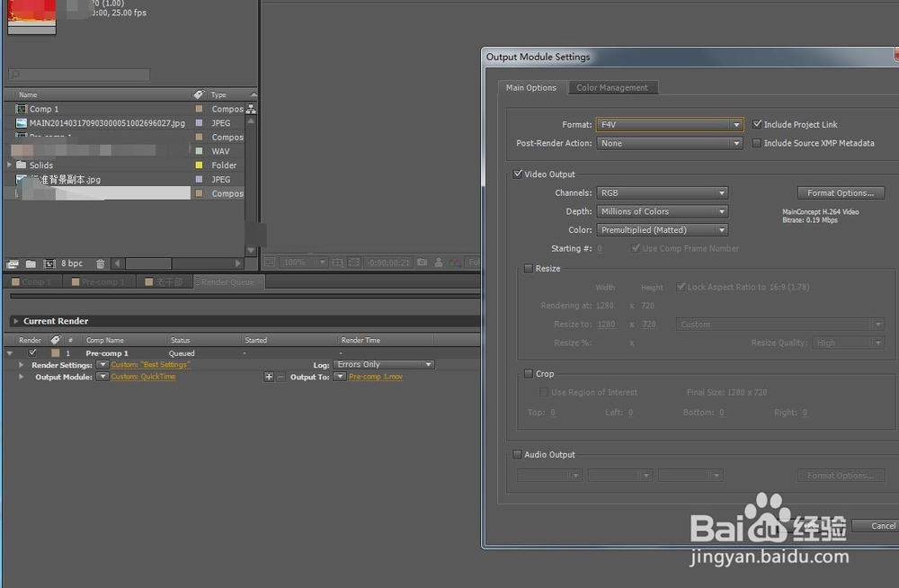Click the trash delete icon in Project panel
This screenshot has width=899, height=588.
tap(101, 264)
